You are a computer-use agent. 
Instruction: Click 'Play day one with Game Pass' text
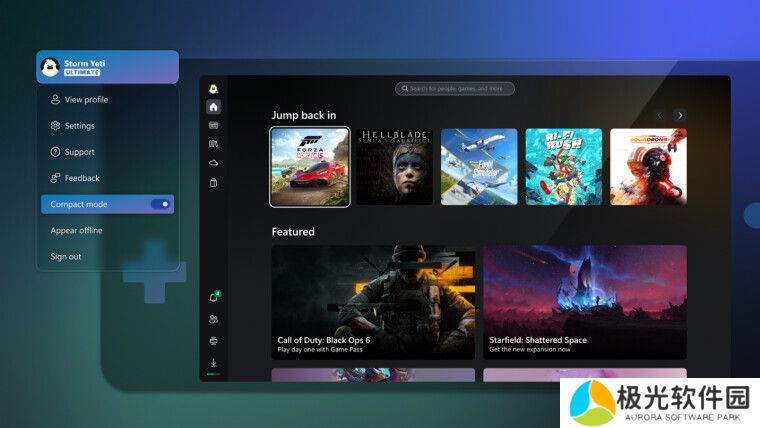[320, 349]
